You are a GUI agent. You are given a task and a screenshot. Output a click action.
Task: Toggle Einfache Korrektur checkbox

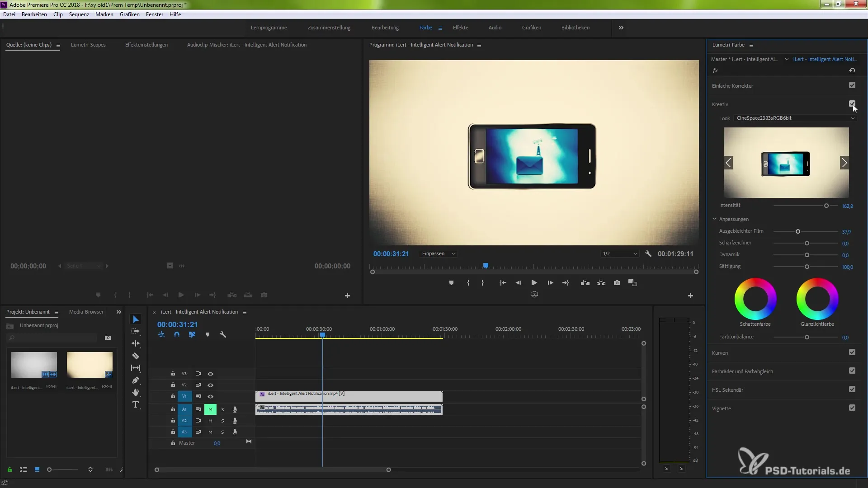pyautogui.click(x=852, y=85)
